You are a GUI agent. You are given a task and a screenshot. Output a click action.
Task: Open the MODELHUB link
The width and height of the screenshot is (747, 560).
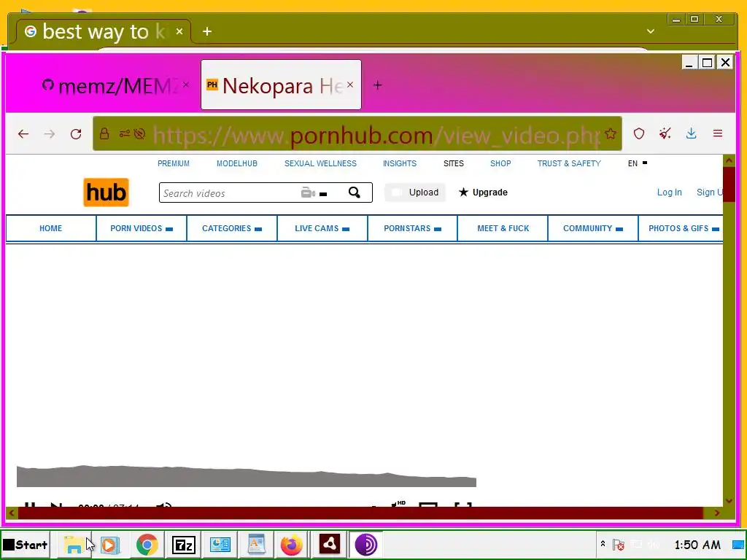[237, 163]
